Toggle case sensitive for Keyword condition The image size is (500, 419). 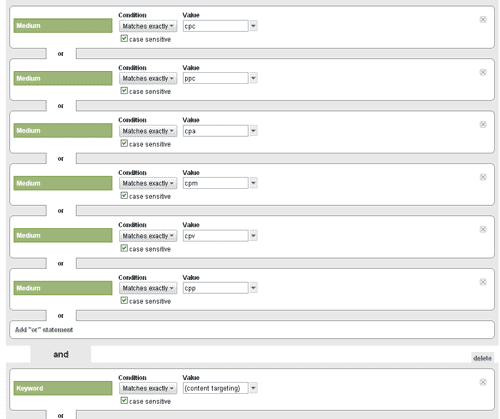tap(124, 401)
